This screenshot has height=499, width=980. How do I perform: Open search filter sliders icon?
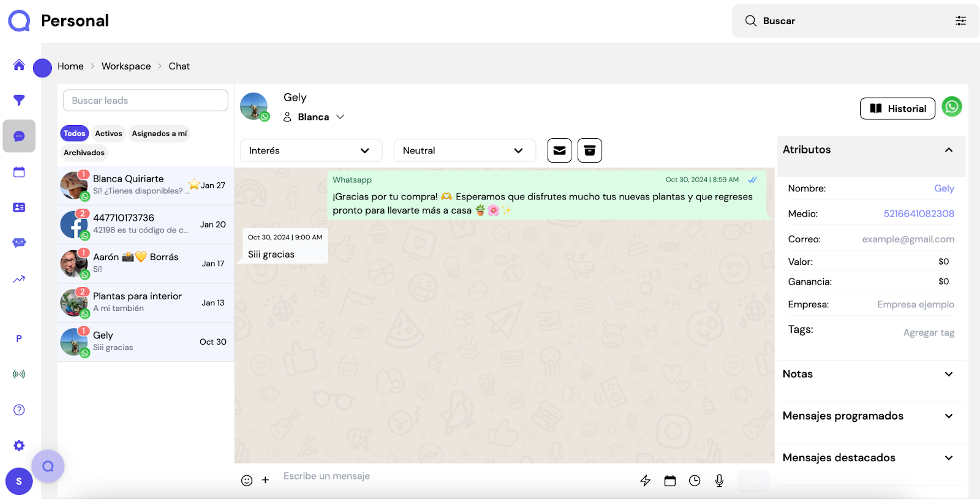point(961,21)
